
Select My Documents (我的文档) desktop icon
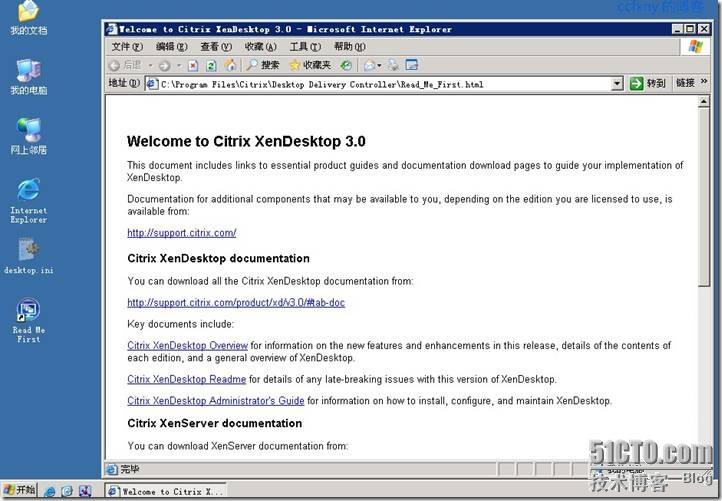pos(29,18)
